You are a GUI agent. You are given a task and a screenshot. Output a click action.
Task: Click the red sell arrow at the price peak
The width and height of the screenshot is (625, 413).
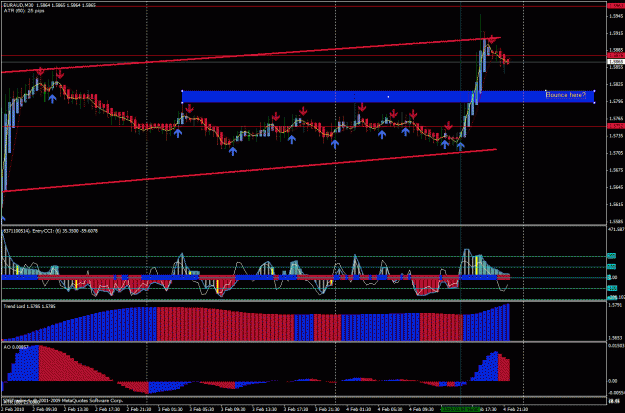coord(492,39)
